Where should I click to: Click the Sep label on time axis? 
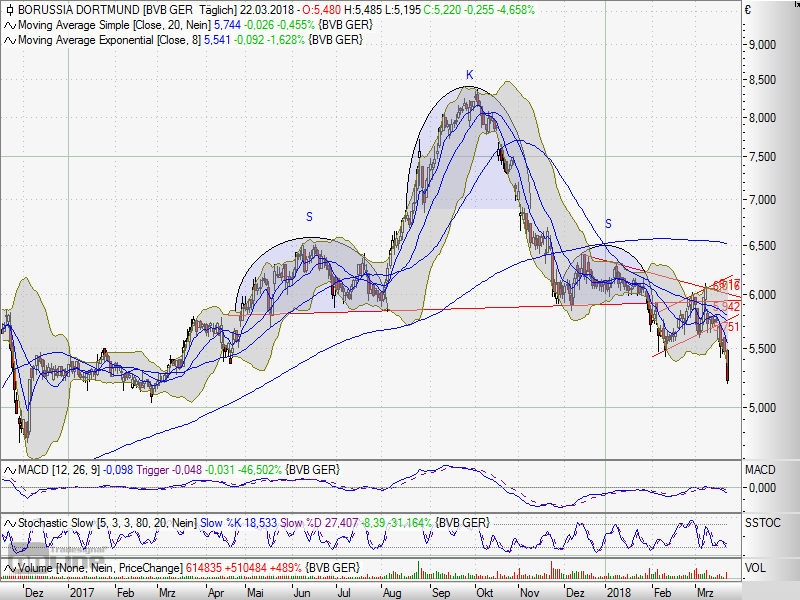pos(441,593)
